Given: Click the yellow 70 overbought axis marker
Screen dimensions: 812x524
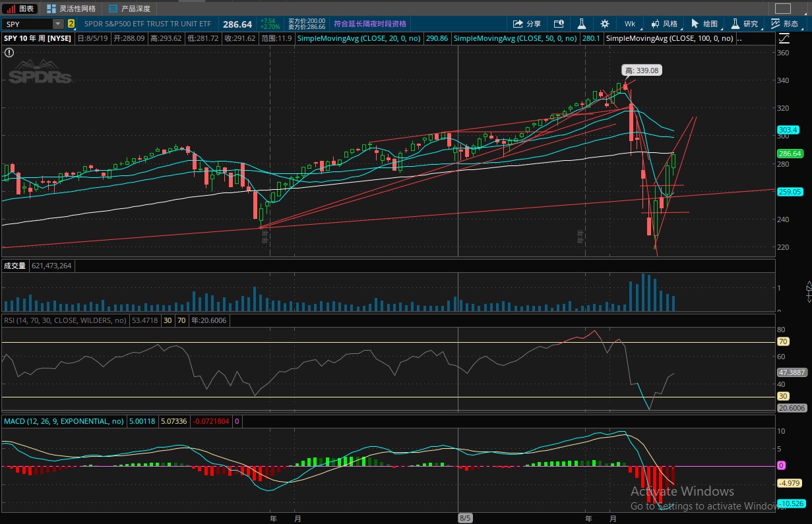Looking at the screenshot, I should 784,341.
